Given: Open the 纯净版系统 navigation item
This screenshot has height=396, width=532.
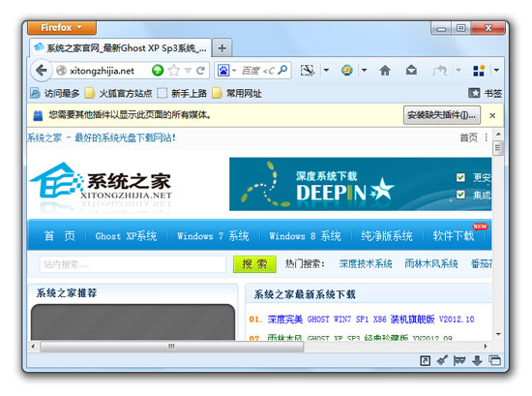Looking at the screenshot, I should pyautogui.click(x=387, y=235).
